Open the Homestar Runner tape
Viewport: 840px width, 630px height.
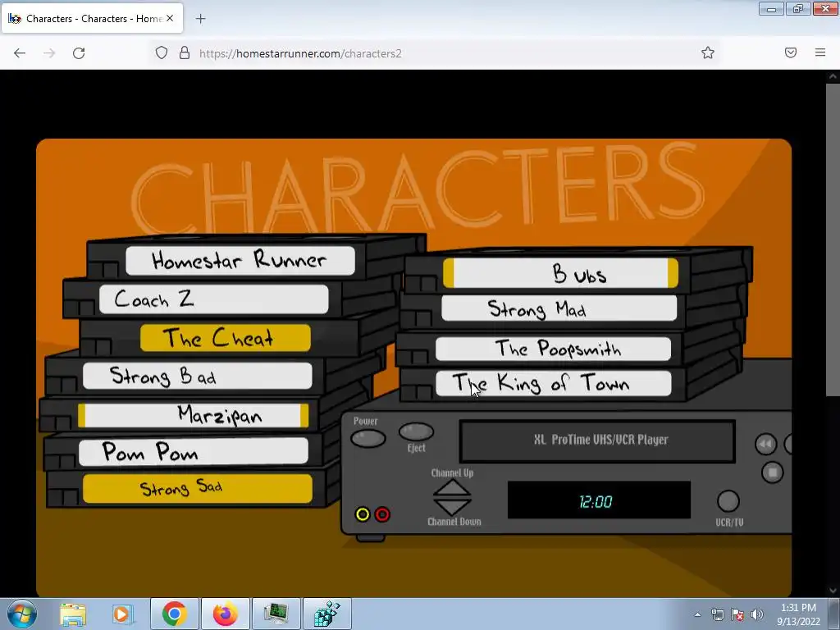pyautogui.click(x=240, y=260)
